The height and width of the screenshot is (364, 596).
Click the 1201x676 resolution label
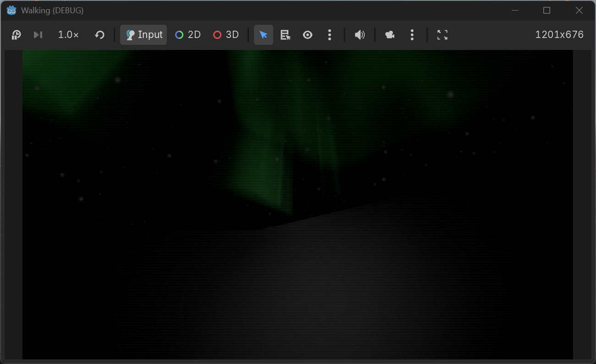[559, 35]
